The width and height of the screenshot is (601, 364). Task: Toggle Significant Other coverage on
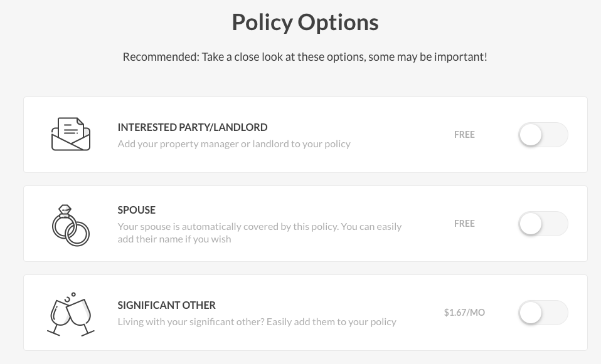(543, 313)
